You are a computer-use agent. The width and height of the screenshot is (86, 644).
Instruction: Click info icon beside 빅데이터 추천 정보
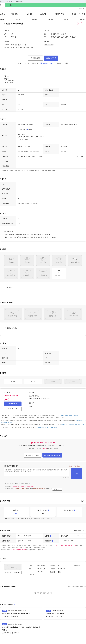click(14, 605)
